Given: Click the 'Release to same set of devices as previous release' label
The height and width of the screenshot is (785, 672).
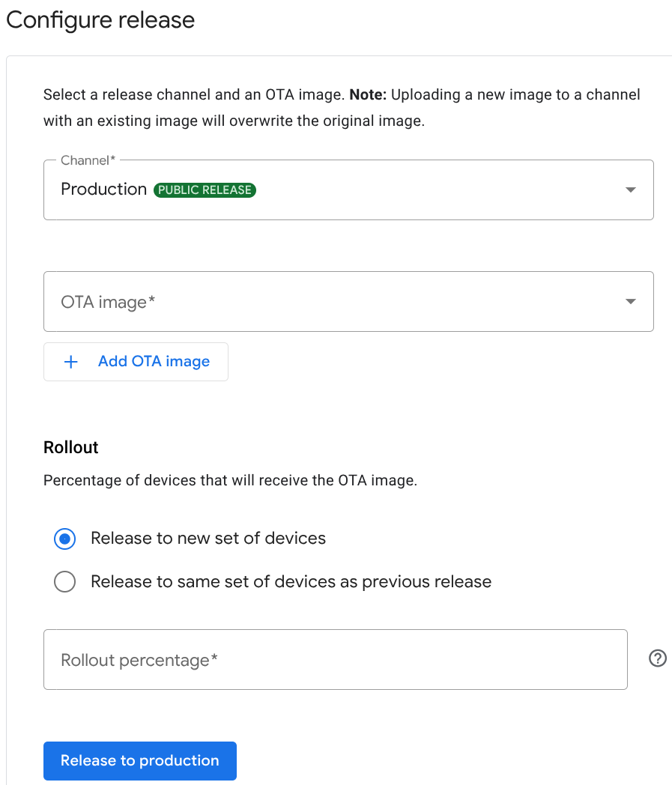Looking at the screenshot, I should tap(291, 582).
